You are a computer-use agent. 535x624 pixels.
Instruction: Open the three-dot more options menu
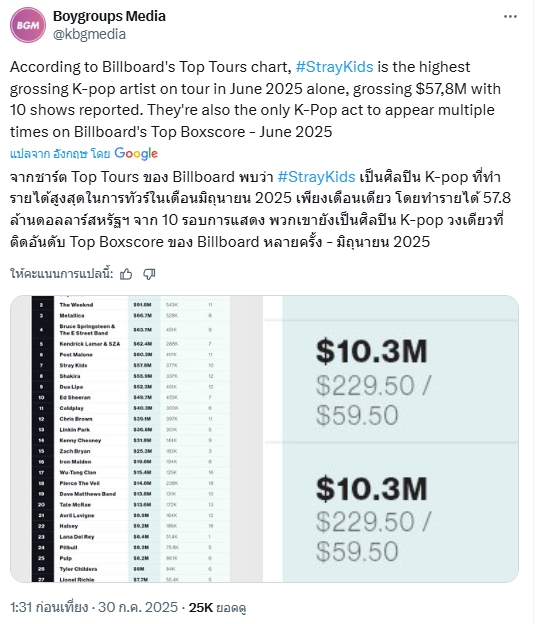(x=510, y=17)
